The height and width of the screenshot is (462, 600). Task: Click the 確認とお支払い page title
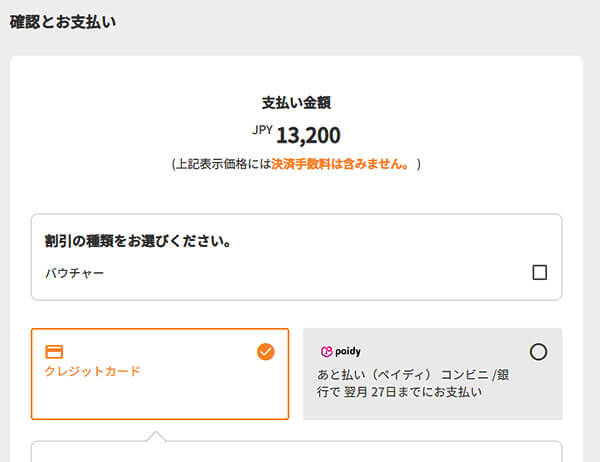63,22
